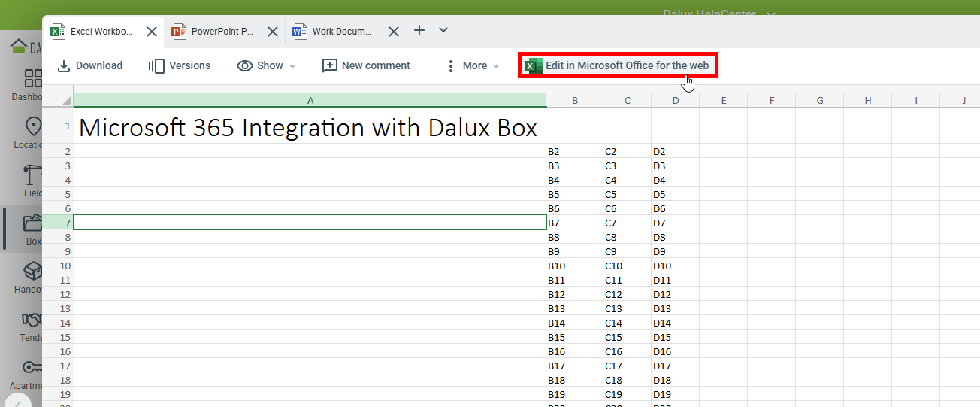Screen dimensions: 980x407
Task: Select cell B7 in the spreadsheet
Action: [574, 223]
